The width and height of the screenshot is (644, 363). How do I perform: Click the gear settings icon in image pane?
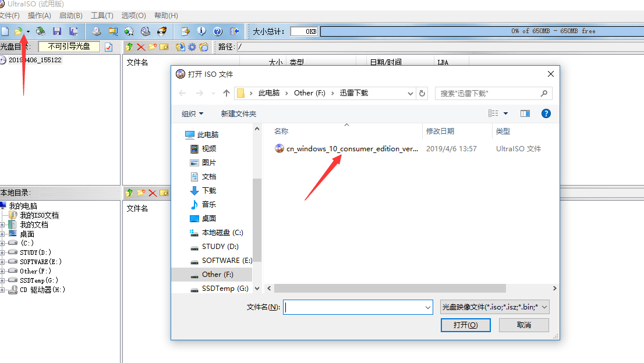[x=192, y=47]
